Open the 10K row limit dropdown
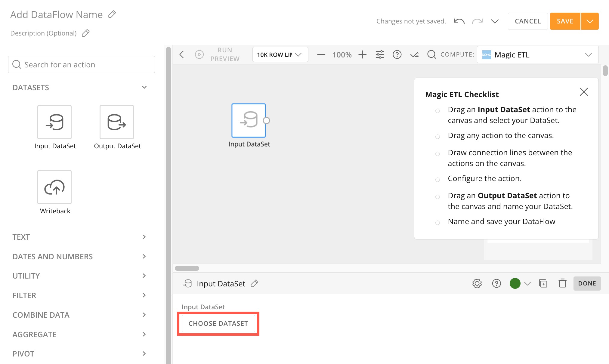Image resolution: width=609 pixels, height=364 pixels. [280, 54]
